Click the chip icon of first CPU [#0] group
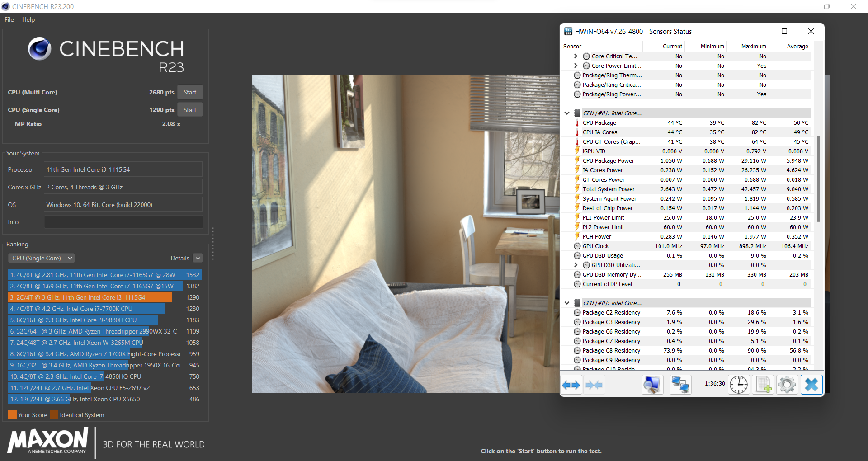The width and height of the screenshot is (868, 461). 577,113
